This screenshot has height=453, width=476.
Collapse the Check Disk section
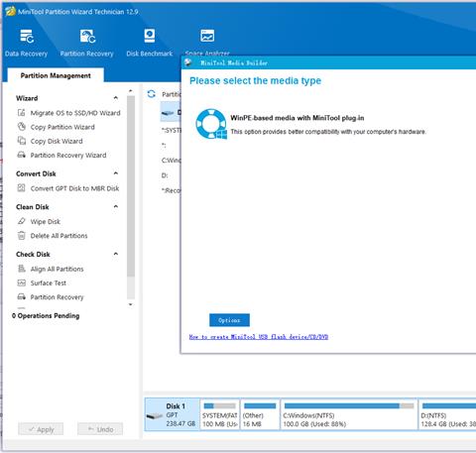coord(116,254)
